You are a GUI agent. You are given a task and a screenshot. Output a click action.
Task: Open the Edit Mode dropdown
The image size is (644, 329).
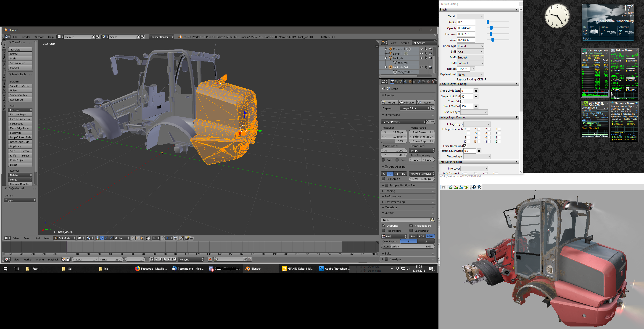(65, 238)
